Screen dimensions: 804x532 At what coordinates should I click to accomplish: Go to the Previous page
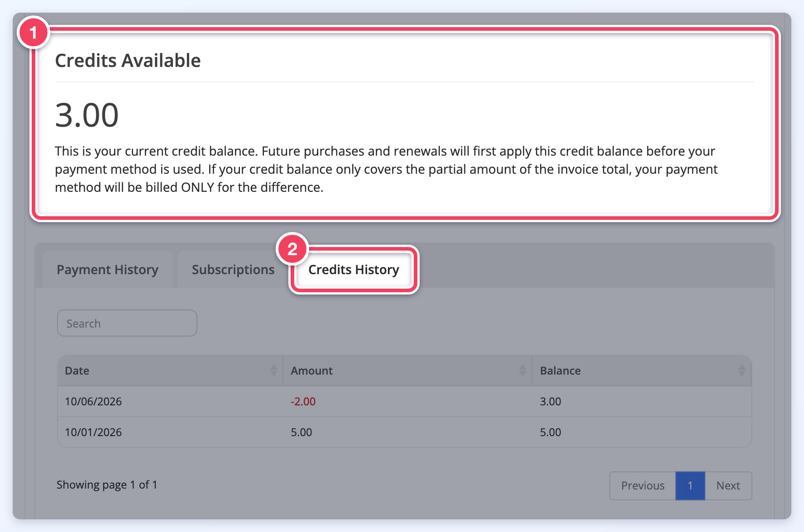[643, 486]
